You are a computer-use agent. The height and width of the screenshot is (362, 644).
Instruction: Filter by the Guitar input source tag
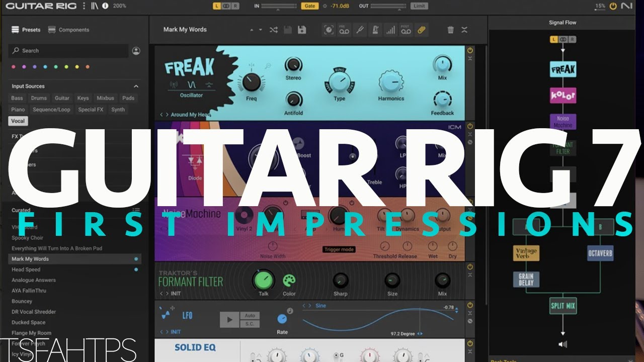[62, 98]
